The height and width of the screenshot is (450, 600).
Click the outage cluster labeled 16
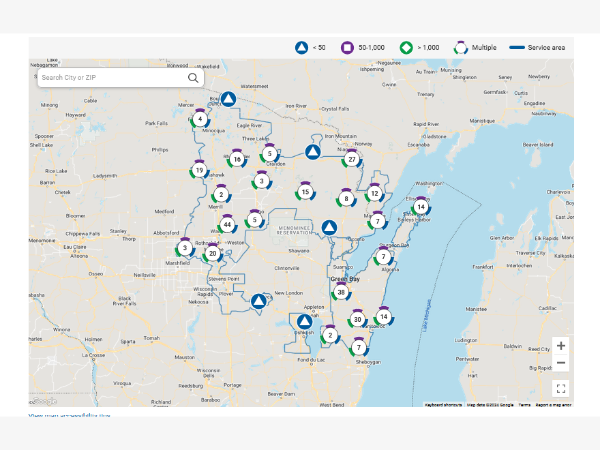coord(237,159)
